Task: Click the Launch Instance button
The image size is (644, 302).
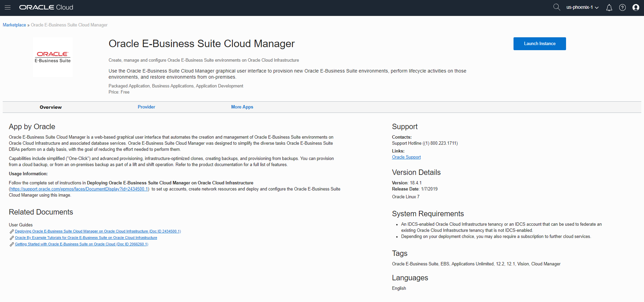Action: [540, 44]
